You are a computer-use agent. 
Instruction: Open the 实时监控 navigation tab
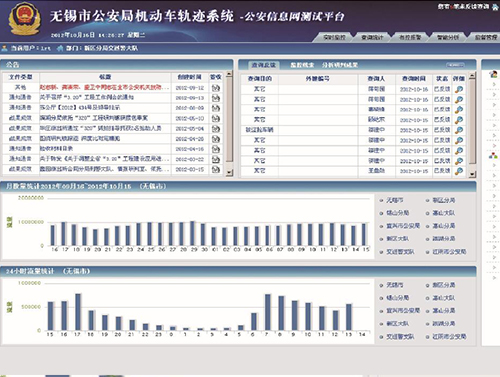coord(334,37)
